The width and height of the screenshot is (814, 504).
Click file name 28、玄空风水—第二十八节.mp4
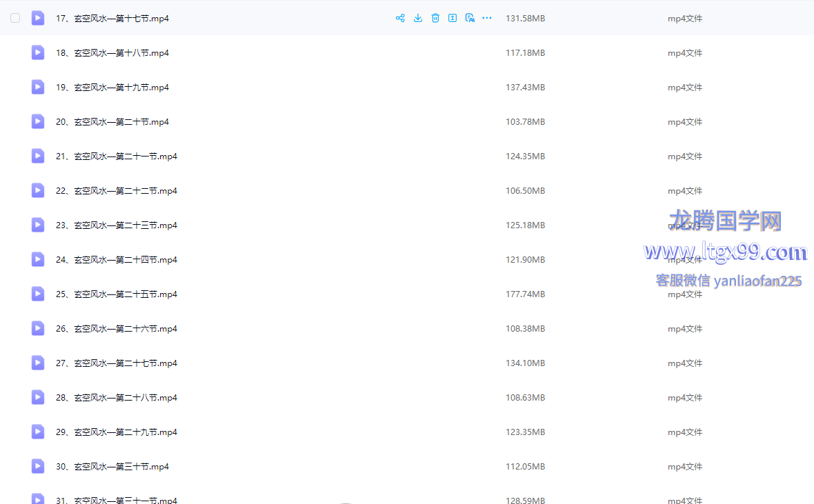pyautogui.click(x=117, y=398)
